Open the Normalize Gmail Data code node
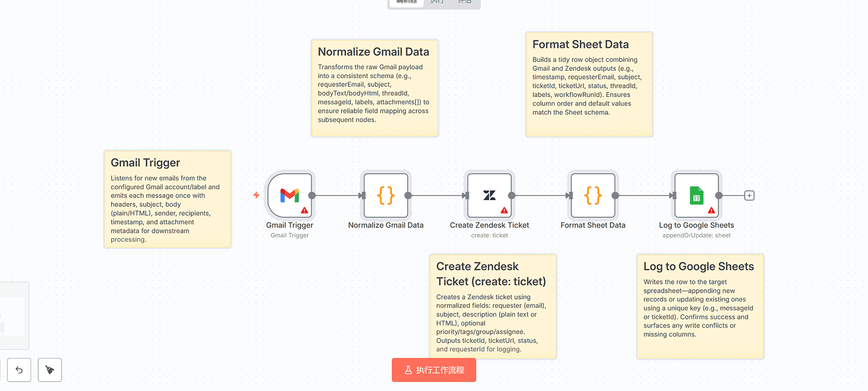868x391 pixels. coord(386,195)
